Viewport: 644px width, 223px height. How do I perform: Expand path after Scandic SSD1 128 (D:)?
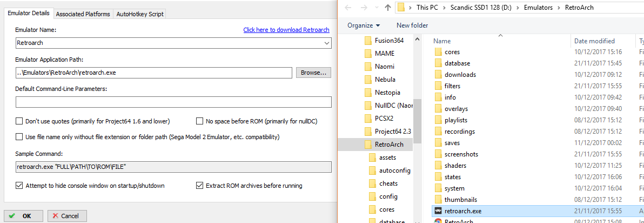[x=518, y=8]
